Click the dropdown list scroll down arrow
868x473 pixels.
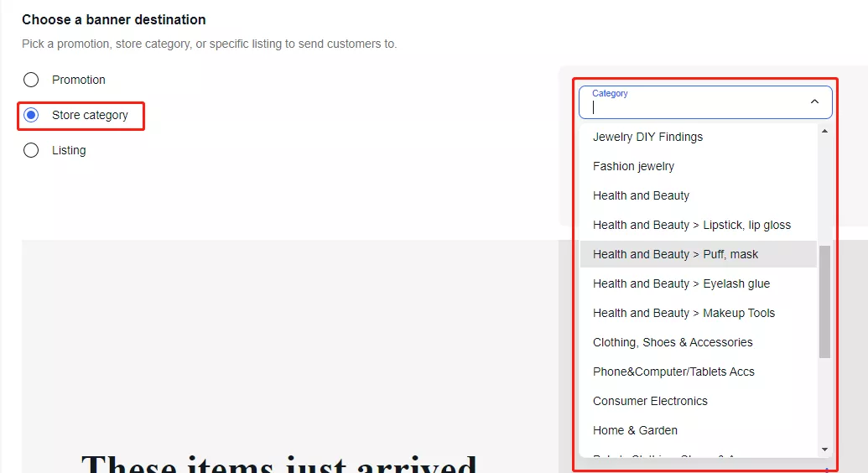point(824,450)
